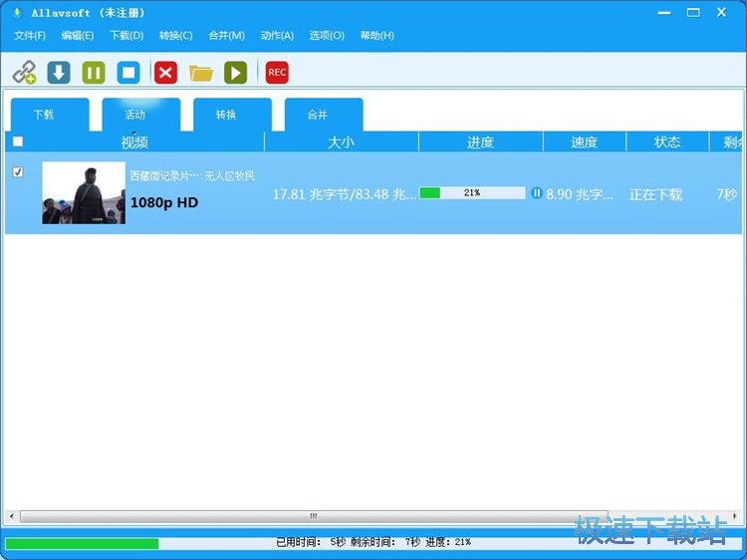Open 选项(O) menu
The width and height of the screenshot is (747, 560).
327,36
